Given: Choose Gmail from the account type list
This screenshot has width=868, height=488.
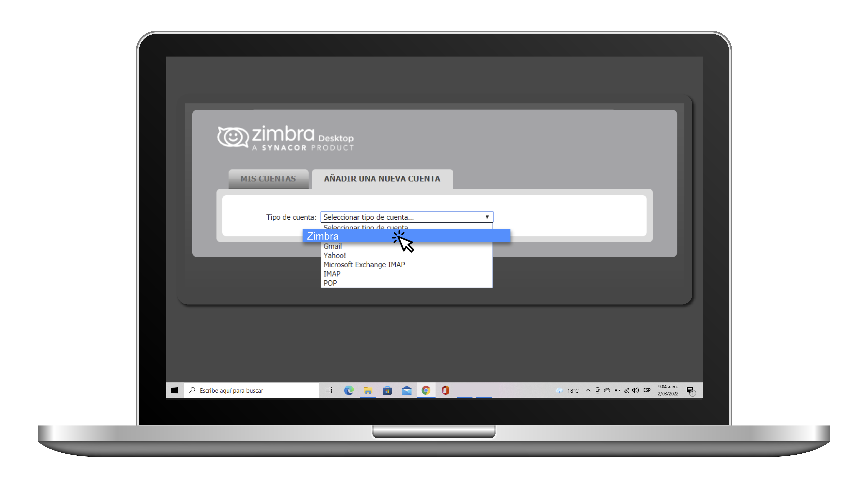Looking at the screenshot, I should pos(406,246).
